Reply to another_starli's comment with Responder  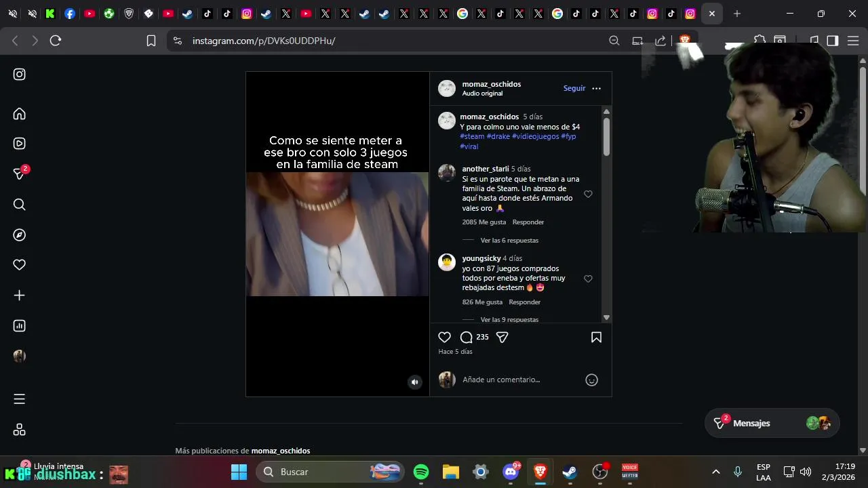(528, 222)
